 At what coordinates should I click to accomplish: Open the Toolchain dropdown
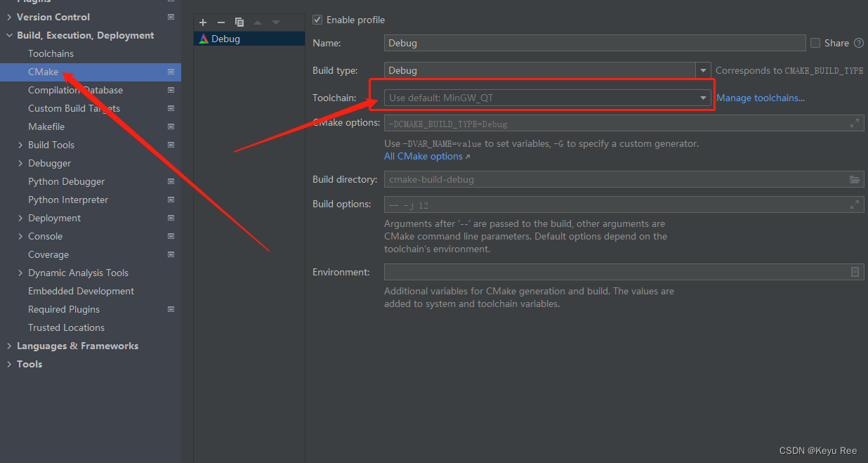click(x=703, y=98)
